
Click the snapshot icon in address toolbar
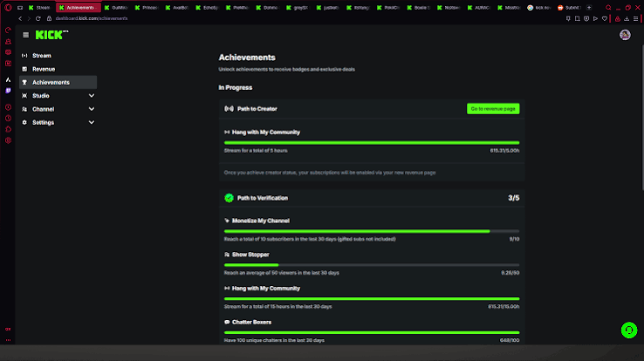577,18
